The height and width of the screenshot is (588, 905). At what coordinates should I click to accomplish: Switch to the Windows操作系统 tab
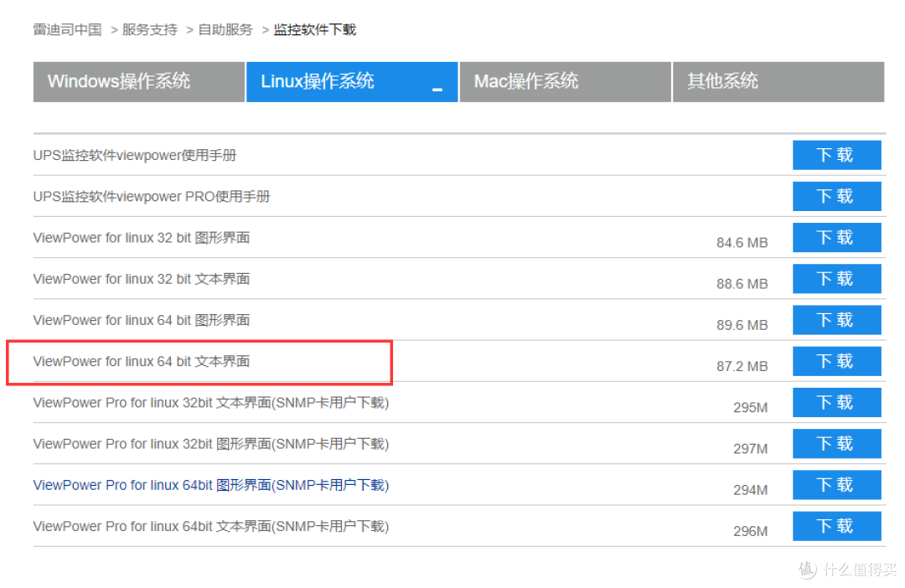137,81
